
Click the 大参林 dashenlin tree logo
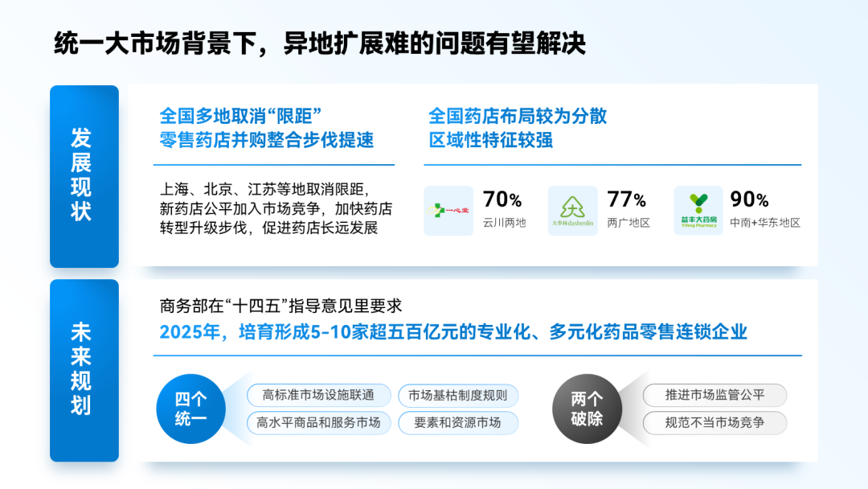click(x=573, y=211)
